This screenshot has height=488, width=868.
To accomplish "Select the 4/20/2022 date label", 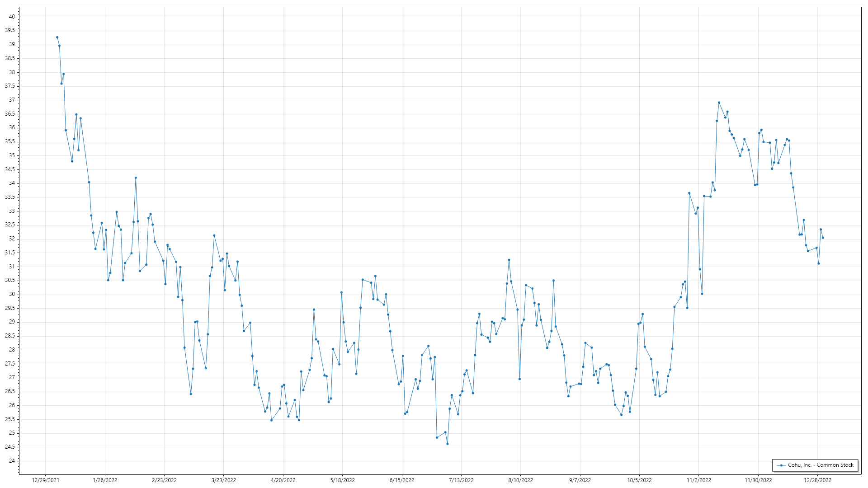I will [x=283, y=480].
